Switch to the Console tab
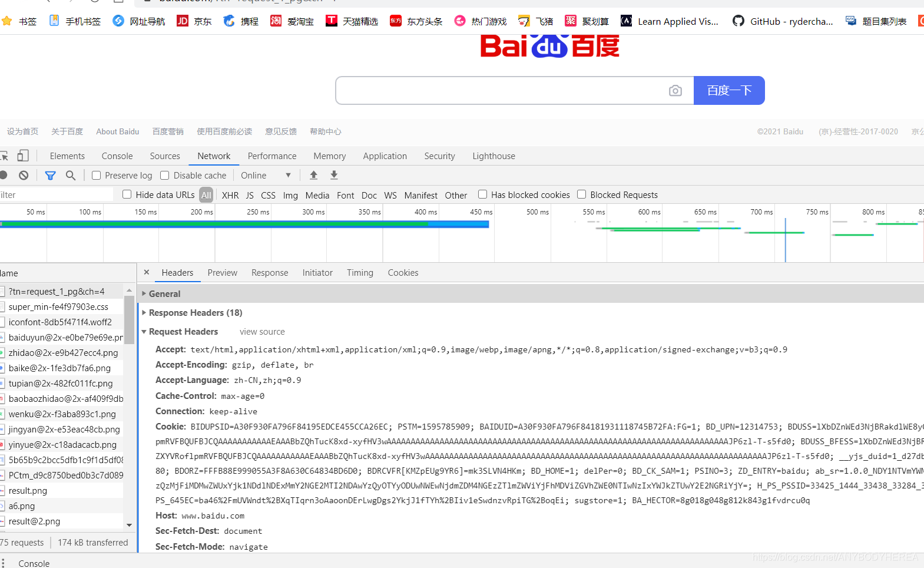The height and width of the screenshot is (568, 924). pyautogui.click(x=117, y=156)
